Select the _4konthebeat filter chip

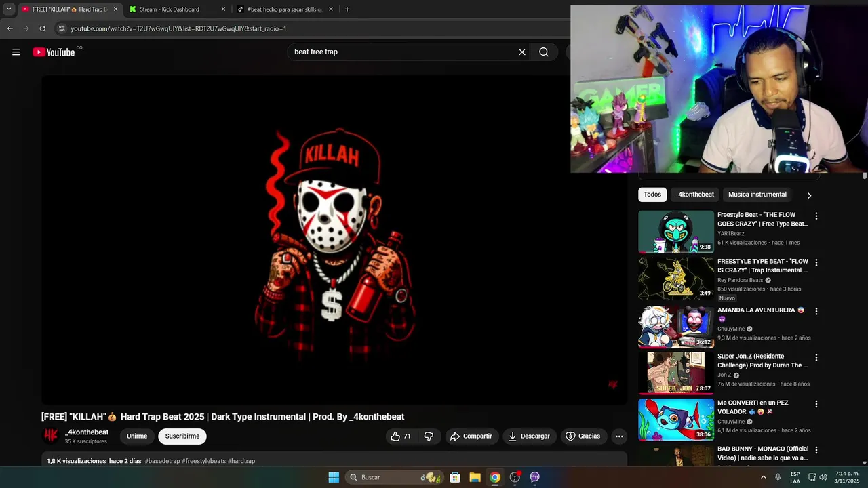pos(694,195)
